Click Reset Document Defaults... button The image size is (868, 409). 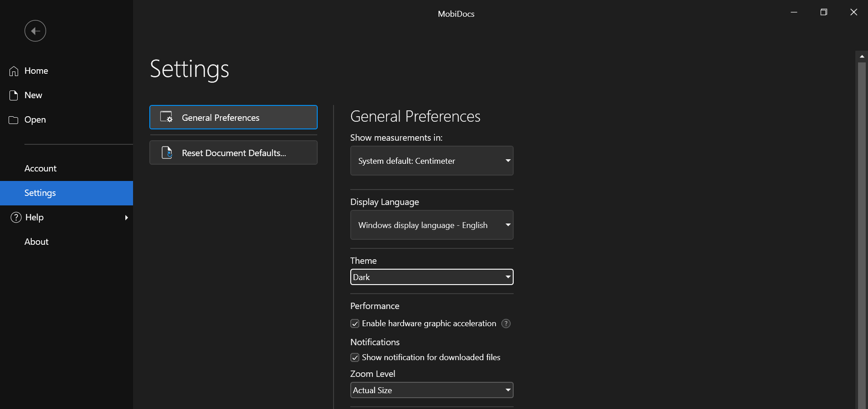[234, 152]
